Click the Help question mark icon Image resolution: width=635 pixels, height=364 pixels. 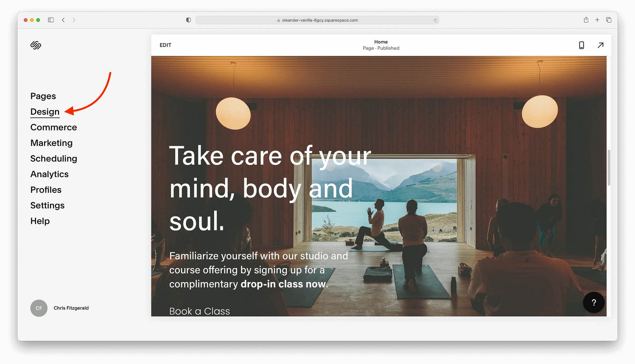pyautogui.click(x=594, y=302)
